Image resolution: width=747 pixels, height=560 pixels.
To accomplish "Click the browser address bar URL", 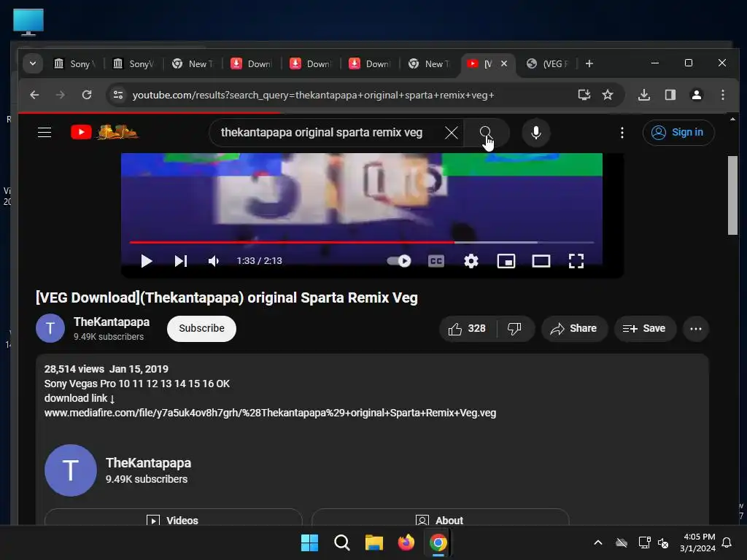I will click(x=313, y=96).
